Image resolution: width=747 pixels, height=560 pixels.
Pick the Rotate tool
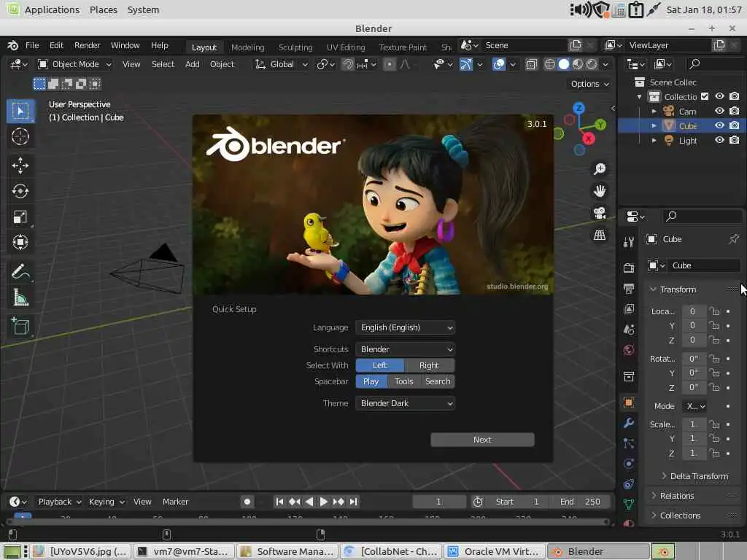[20, 191]
